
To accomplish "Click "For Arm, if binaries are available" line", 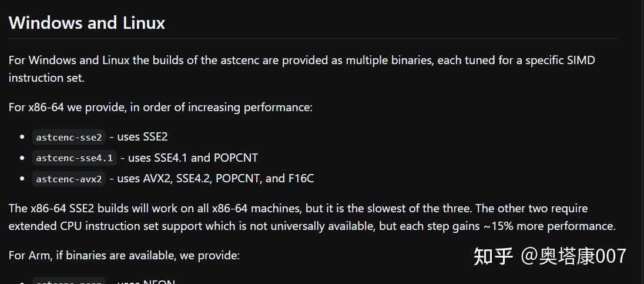I will 124,256.
